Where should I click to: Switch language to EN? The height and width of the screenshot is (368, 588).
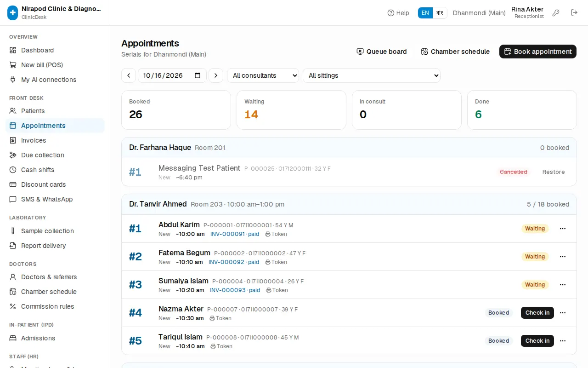(x=425, y=13)
